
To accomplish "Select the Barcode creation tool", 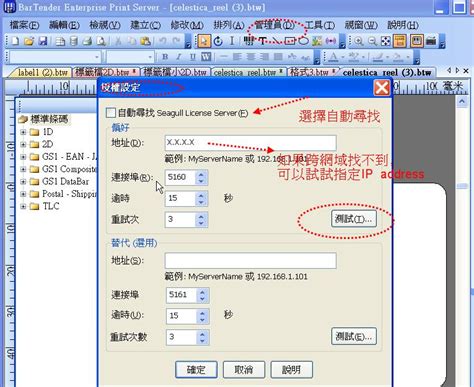I will [x=248, y=41].
